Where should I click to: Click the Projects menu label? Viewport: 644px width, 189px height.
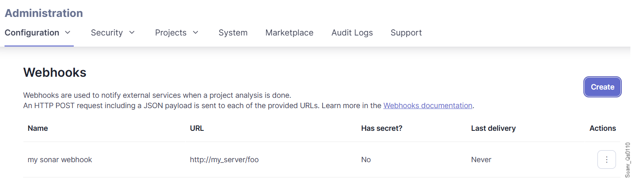(x=171, y=33)
